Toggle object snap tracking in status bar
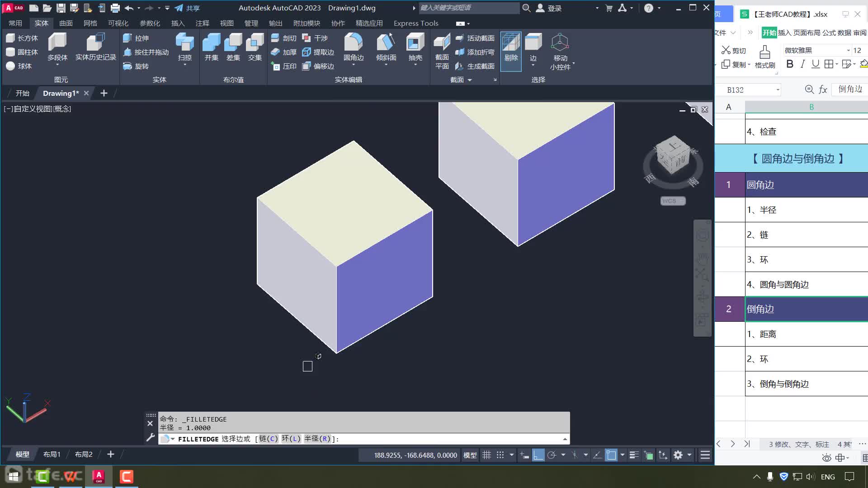 (597, 455)
